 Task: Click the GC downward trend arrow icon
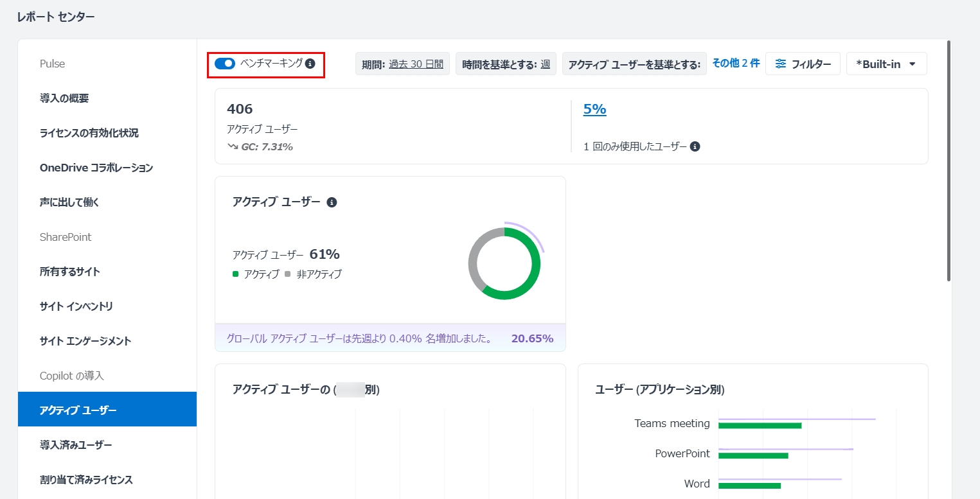pos(233,146)
